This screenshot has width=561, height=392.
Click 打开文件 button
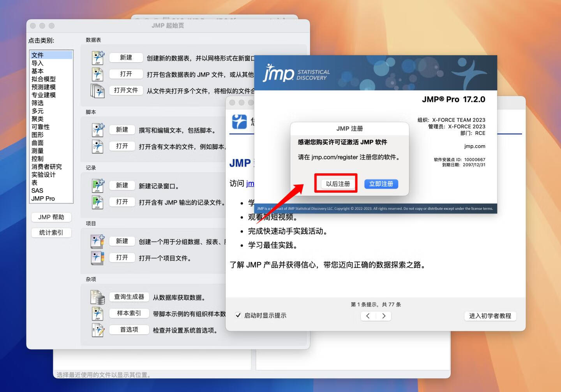pyautogui.click(x=126, y=90)
